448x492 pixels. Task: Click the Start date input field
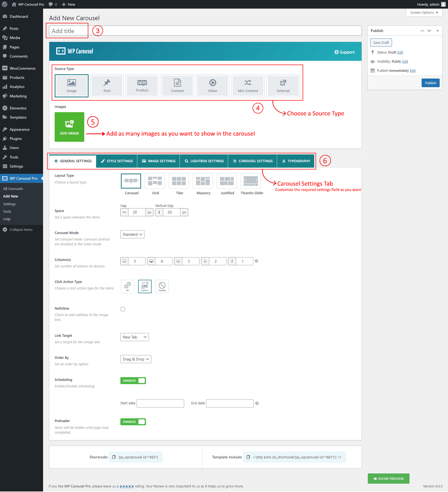tap(160, 403)
